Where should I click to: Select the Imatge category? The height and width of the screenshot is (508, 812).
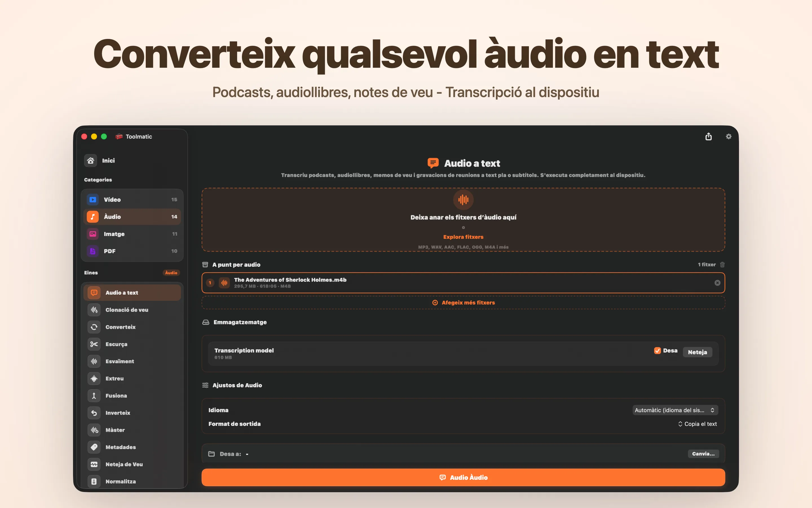coord(132,234)
